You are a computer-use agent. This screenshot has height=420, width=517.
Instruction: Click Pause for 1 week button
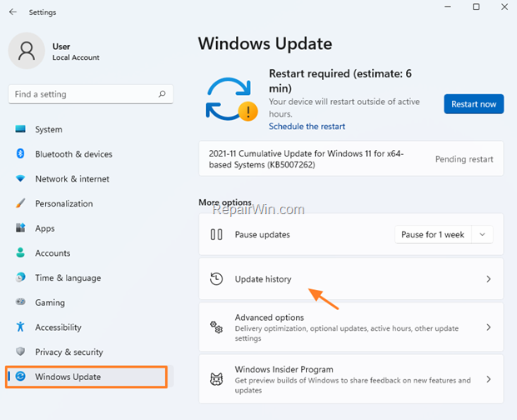coord(433,234)
